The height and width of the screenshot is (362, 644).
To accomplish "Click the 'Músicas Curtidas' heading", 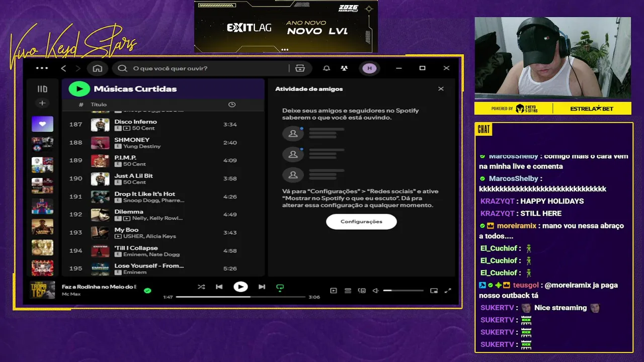I will click(x=135, y=89).
